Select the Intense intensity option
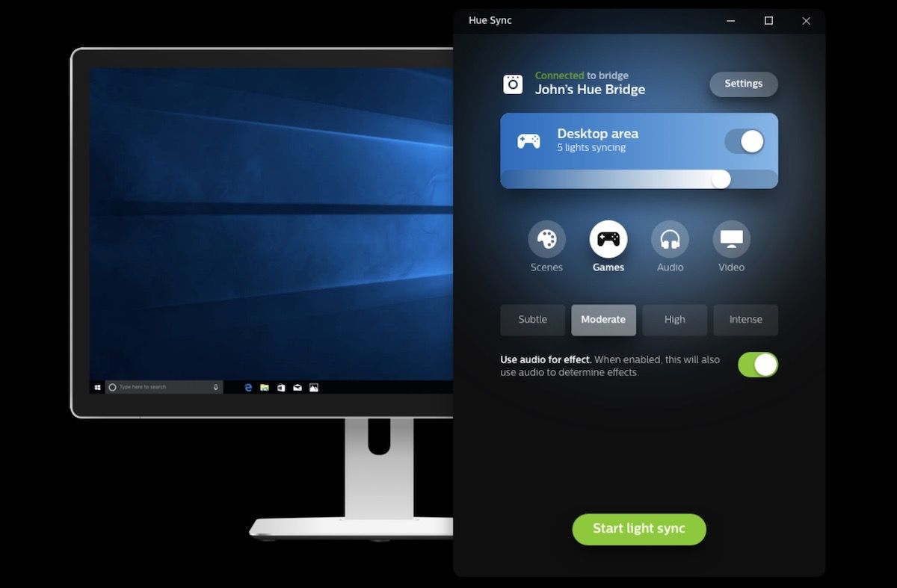 click(x=745, y=320)
